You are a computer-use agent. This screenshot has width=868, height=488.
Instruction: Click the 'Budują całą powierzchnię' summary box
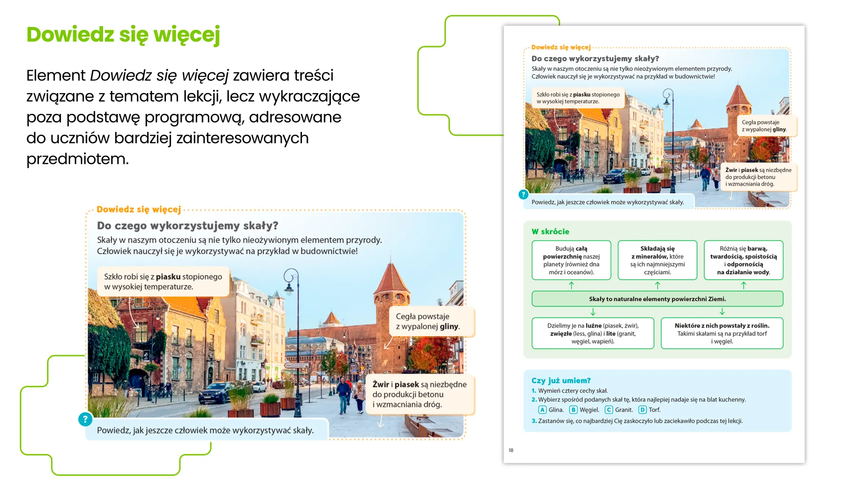pos(571,260)
